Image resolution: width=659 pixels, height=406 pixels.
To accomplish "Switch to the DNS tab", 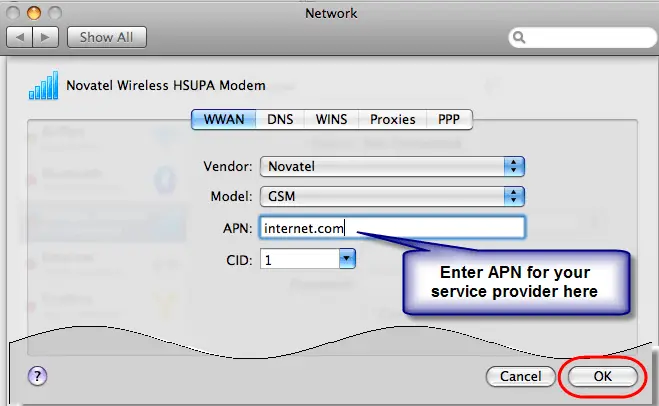I will pyautogui.click(x=280, y=119).
